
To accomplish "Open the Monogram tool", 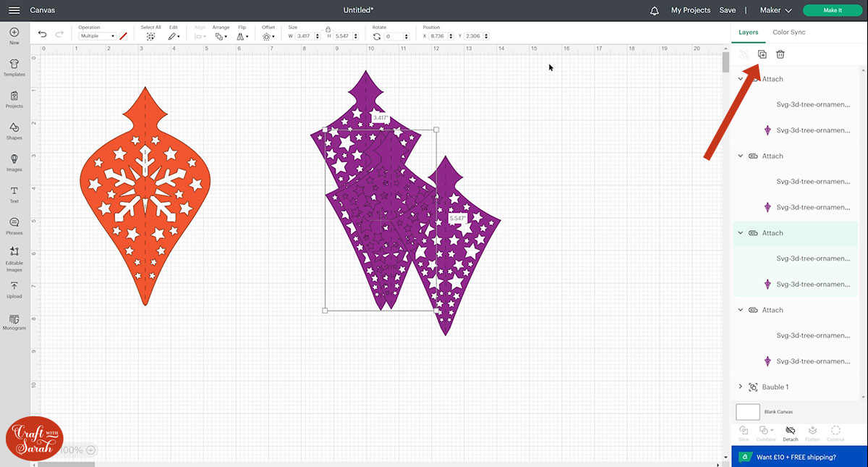I will coord(14,321).
